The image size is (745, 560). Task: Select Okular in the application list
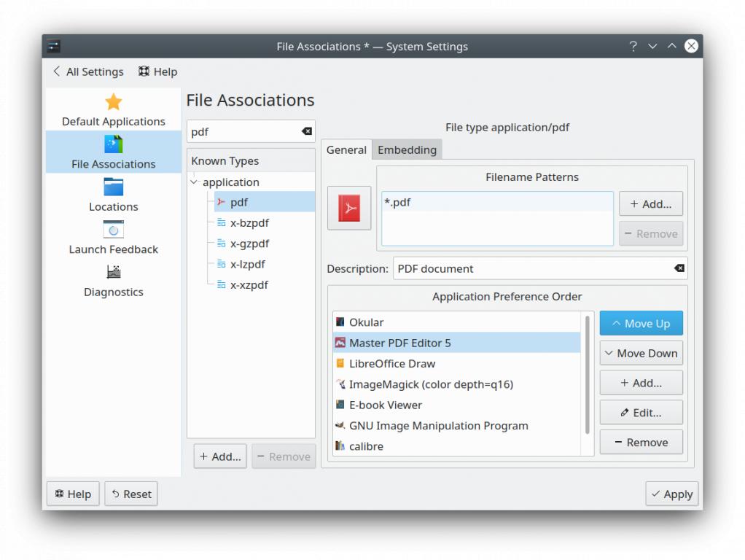coord(366,322)
